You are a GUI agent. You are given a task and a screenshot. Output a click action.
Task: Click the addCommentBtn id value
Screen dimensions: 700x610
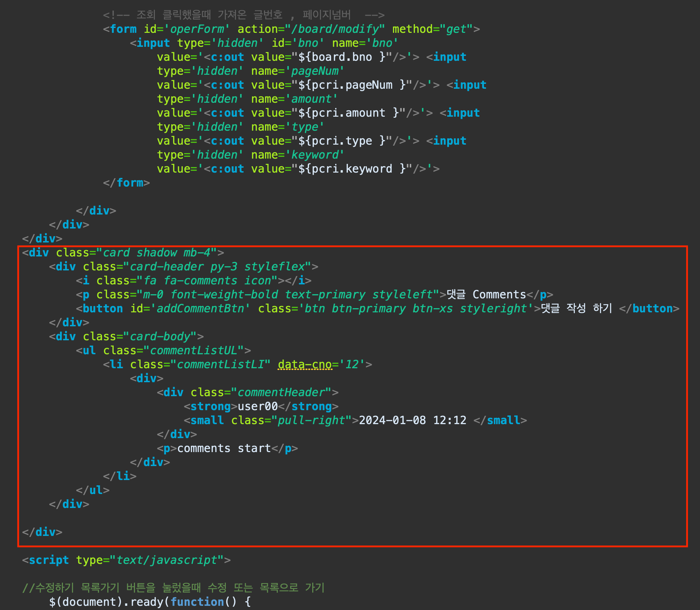click(200, 308)
